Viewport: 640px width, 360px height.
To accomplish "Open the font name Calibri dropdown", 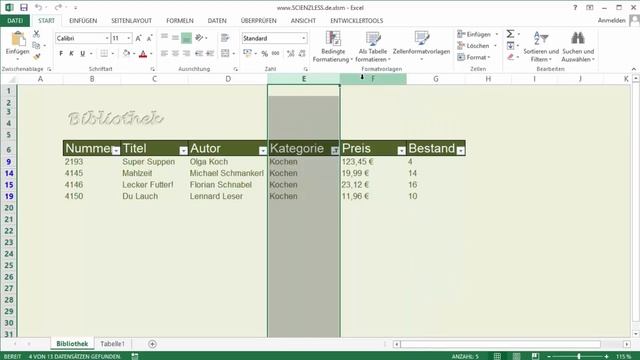I will pyautogui.click(x=107, y=38).
